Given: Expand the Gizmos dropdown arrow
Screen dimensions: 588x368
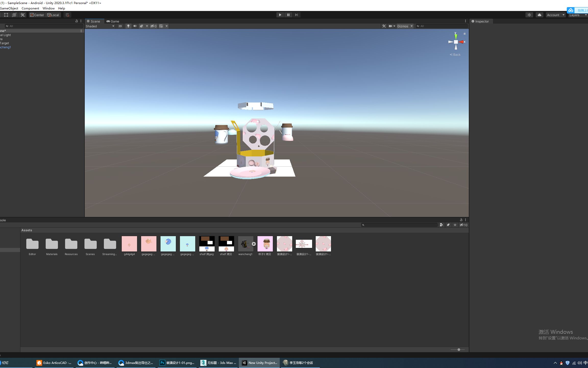Looking at the screenshot, I should click(x=411, y=26).
